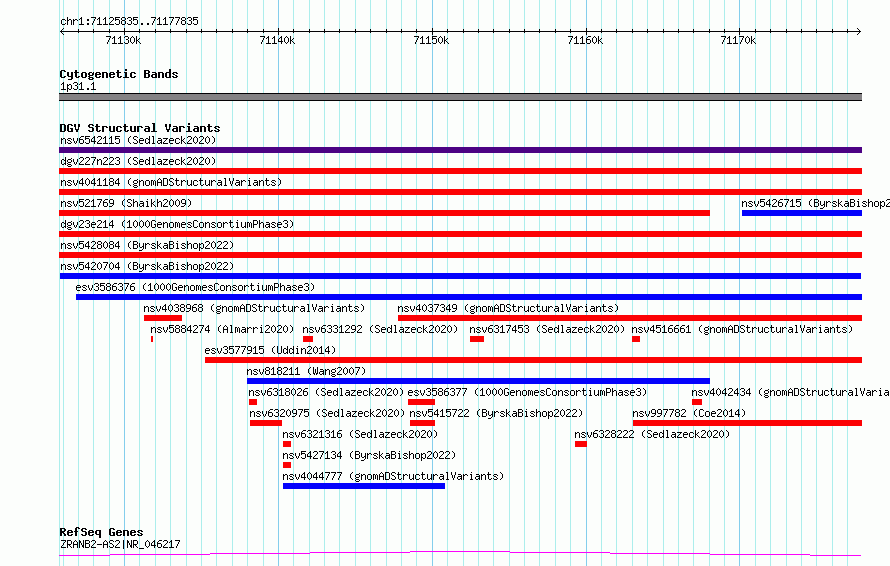This screenshot has height=566, width=890.
Task: Open the nsv6317453 (Sedlazeck2020) label
Action: pyautogui.click(x=547, y=329)
